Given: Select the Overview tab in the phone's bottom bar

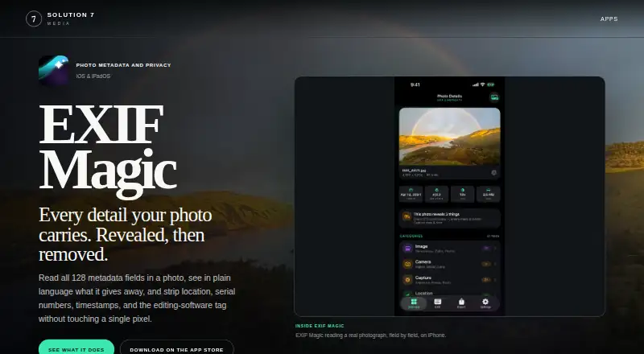Looking at the screenshot, I should point(414,303).
